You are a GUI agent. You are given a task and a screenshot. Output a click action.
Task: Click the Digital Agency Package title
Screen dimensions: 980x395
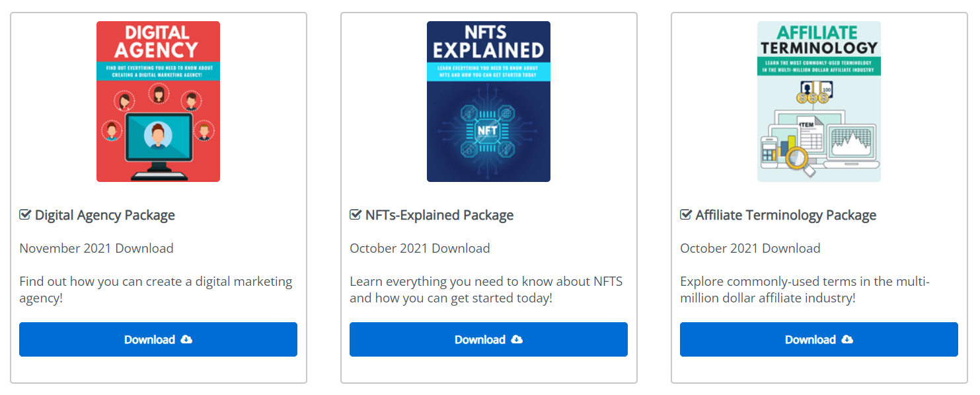105,215
